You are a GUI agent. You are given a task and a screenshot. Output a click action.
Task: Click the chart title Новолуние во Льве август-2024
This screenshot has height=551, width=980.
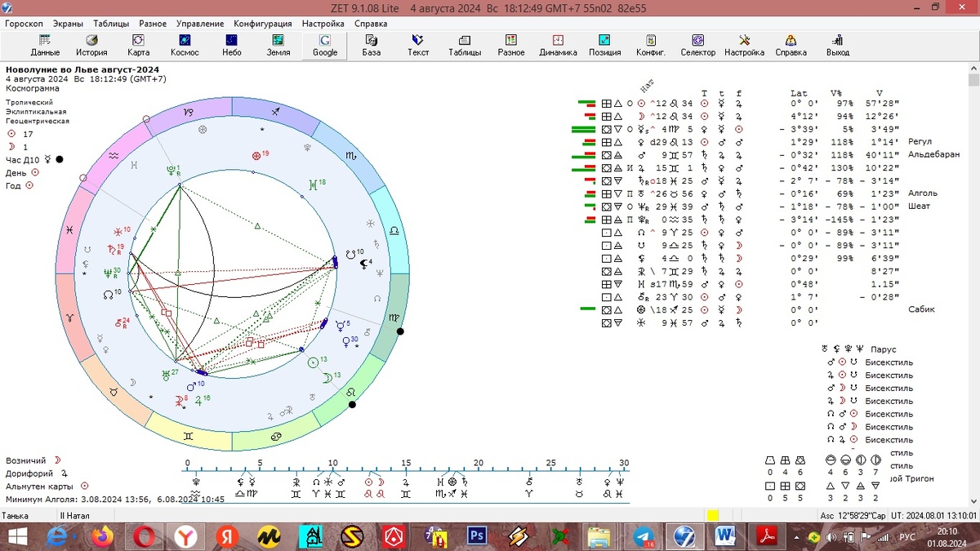point(82,69)
